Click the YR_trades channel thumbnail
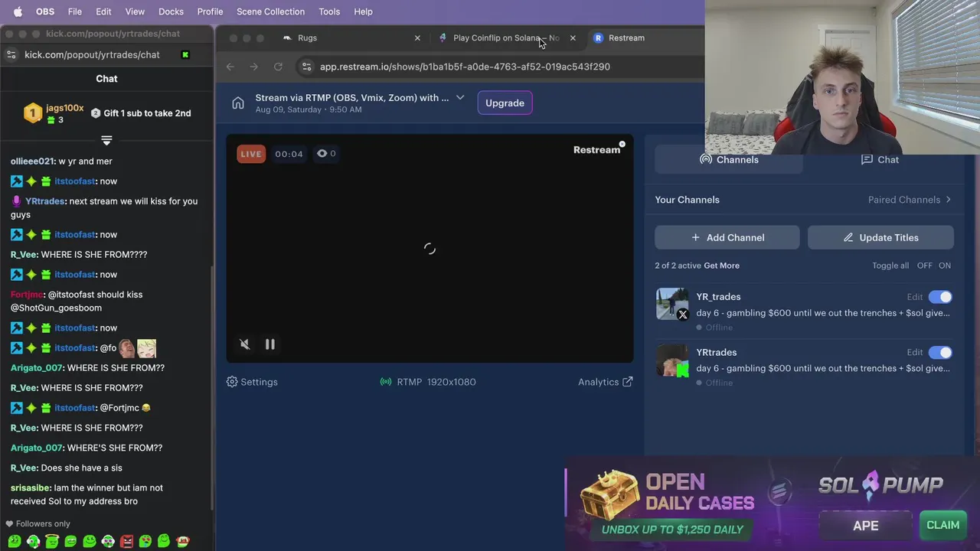 672,304
